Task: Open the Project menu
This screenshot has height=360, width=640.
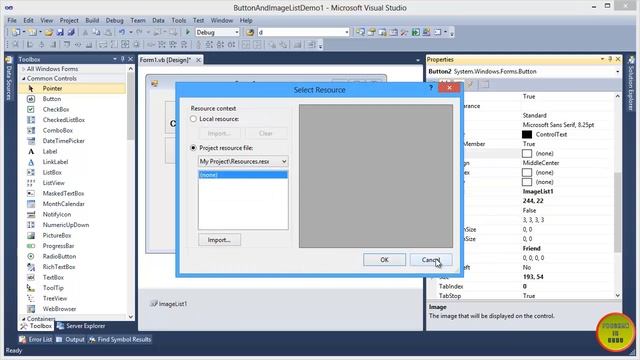Action: 69,20
